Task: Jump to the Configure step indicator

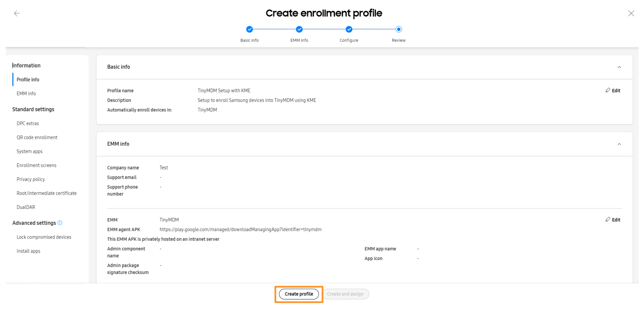Action: (x=349, y=30)
